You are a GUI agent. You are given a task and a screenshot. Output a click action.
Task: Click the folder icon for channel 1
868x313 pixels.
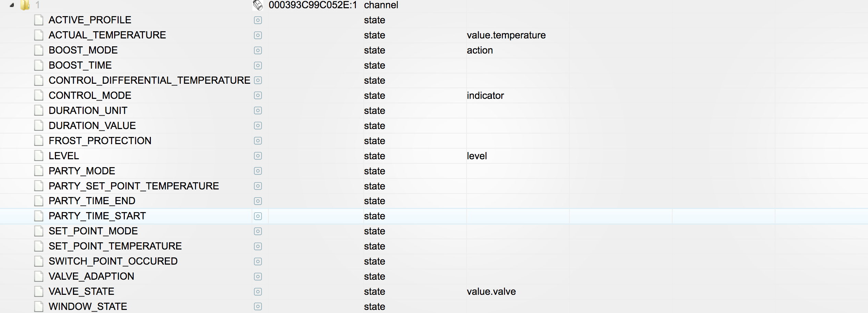[25, 5]
